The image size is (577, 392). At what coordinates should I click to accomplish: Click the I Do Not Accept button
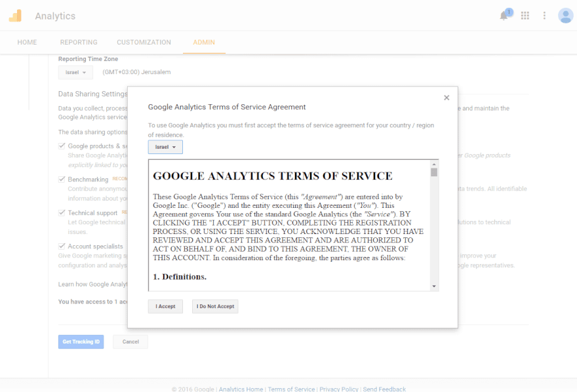[215, 307]
